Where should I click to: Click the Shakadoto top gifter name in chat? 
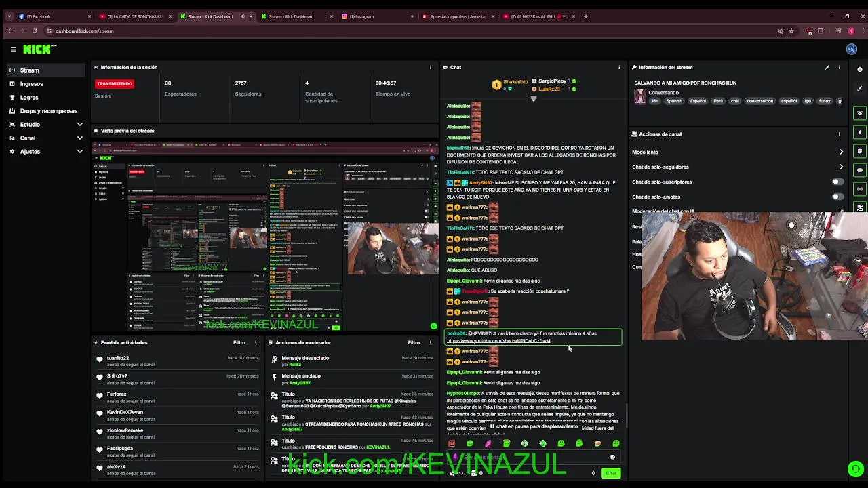(x=515, y=81)
